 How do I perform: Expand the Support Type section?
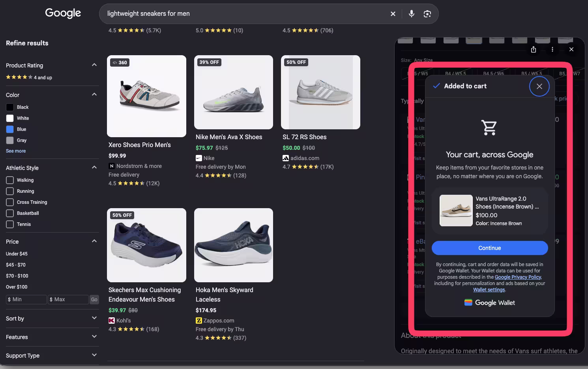pos(94,355)
